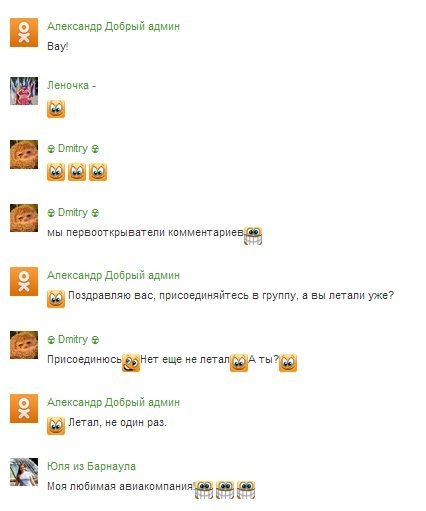Image resolution: width=426 pixels, height=511 pixels.
Task: Open the "Александр Добрый админ" link above "Летал"
Action: pos(113,402)
